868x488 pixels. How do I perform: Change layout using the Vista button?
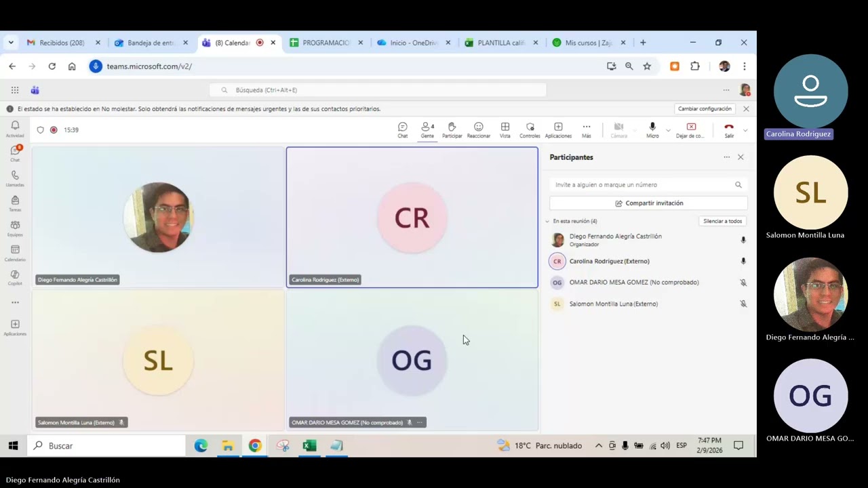coord(505,130)
